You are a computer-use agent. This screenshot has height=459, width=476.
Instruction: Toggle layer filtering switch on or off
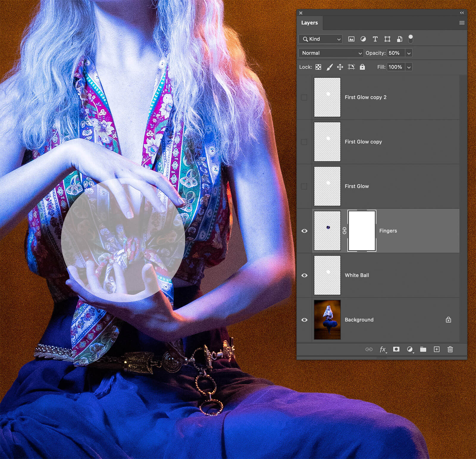411,39
